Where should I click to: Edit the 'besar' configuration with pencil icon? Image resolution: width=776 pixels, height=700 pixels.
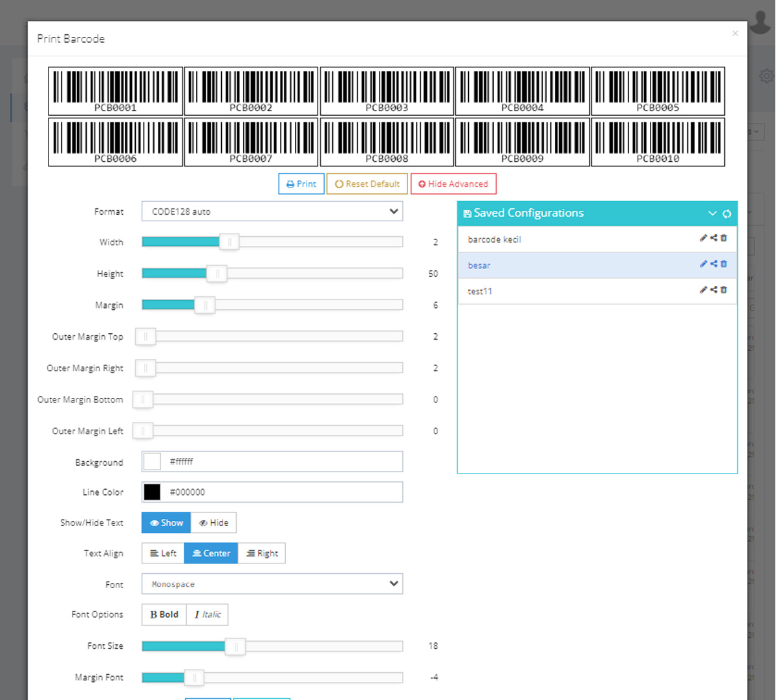click(x=703, y=264)
